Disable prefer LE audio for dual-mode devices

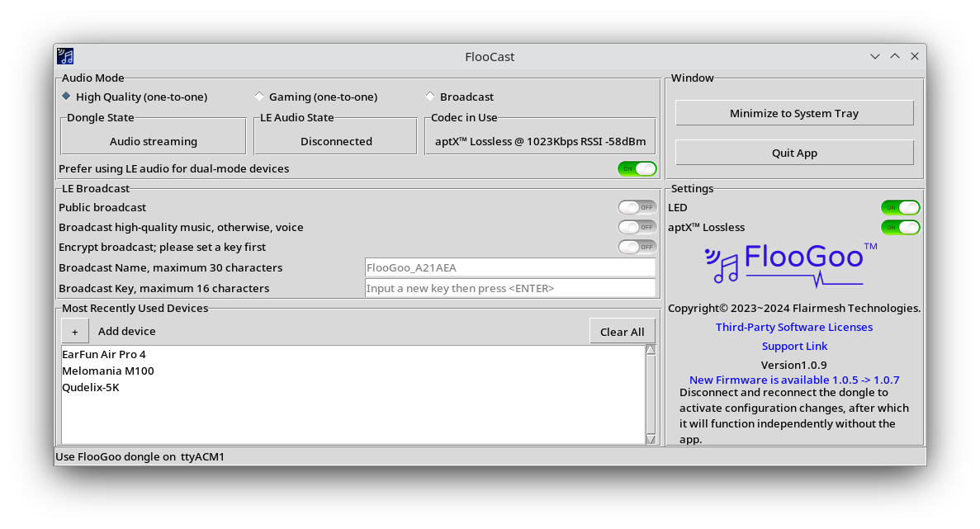pyautogui.click(x=637, y=168)
